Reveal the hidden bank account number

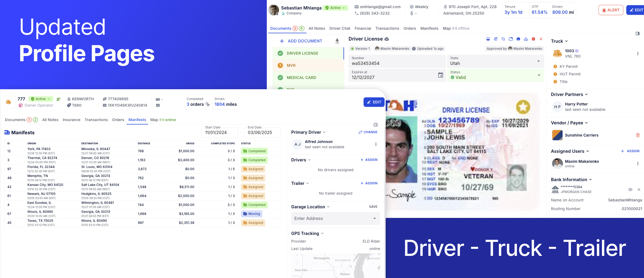(630, 190)
